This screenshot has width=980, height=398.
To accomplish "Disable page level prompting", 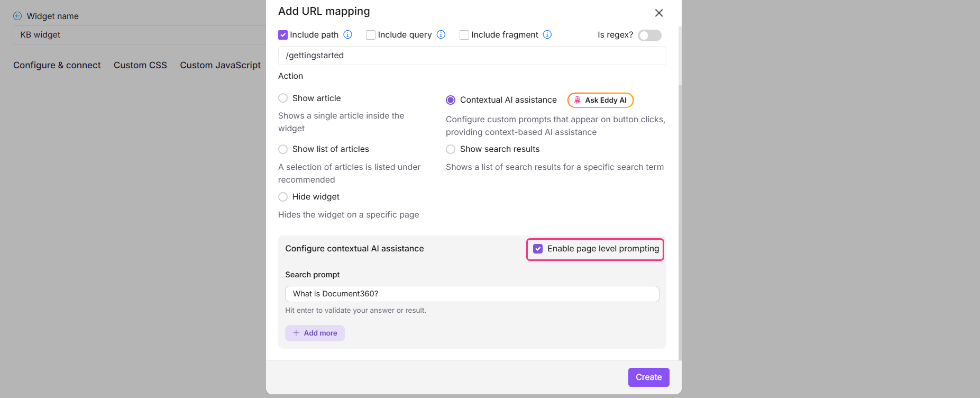I will pos(538,249).
